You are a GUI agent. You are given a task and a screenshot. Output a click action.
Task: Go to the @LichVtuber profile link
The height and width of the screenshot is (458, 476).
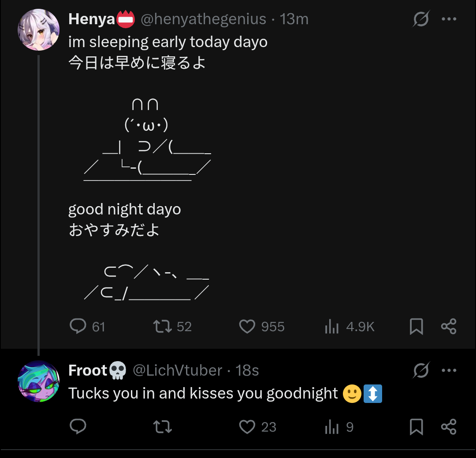(177, 371)
